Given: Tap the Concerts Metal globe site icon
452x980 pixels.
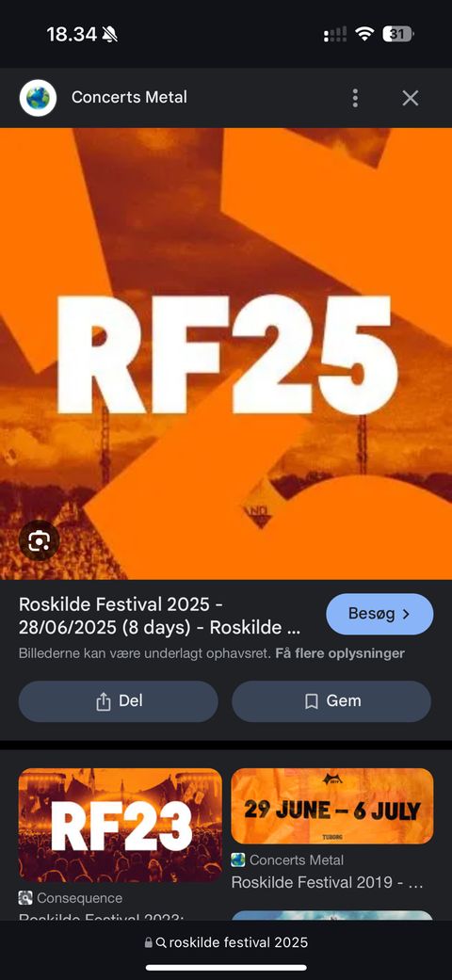Looking at the screenshot, I should coord(38,98).
